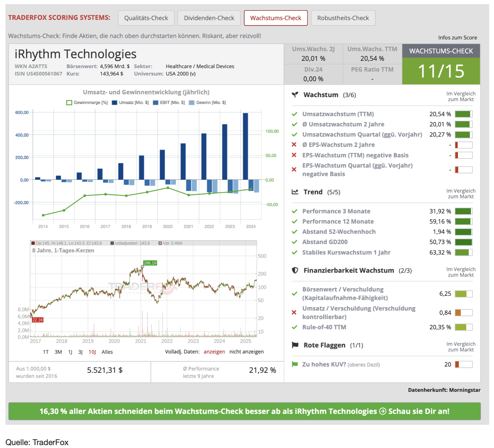Click the checkmark beside Abstand GD200

[294, 242]
